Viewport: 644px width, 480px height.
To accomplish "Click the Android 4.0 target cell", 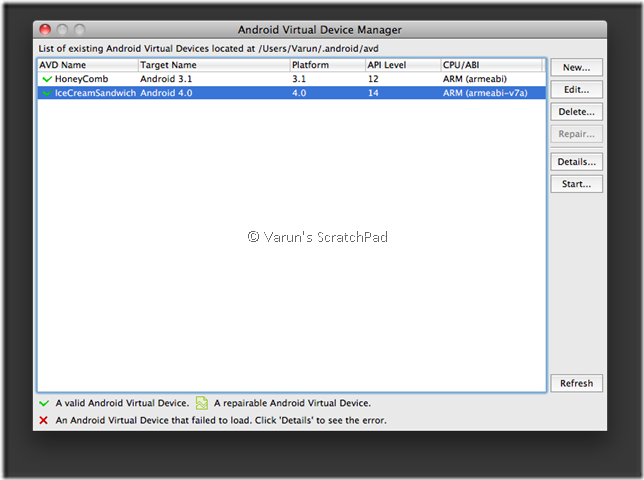I will click(x=166, y=93).
